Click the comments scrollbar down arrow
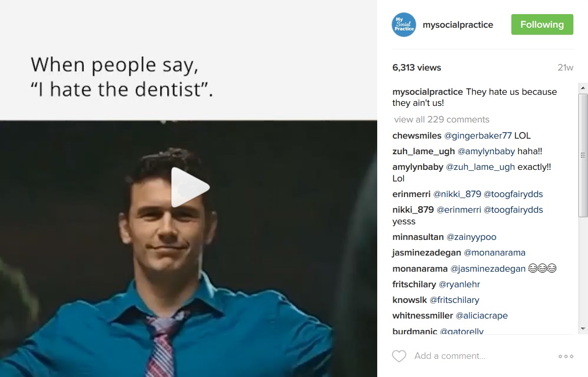The image size is (588, 377). coord(583,329)
